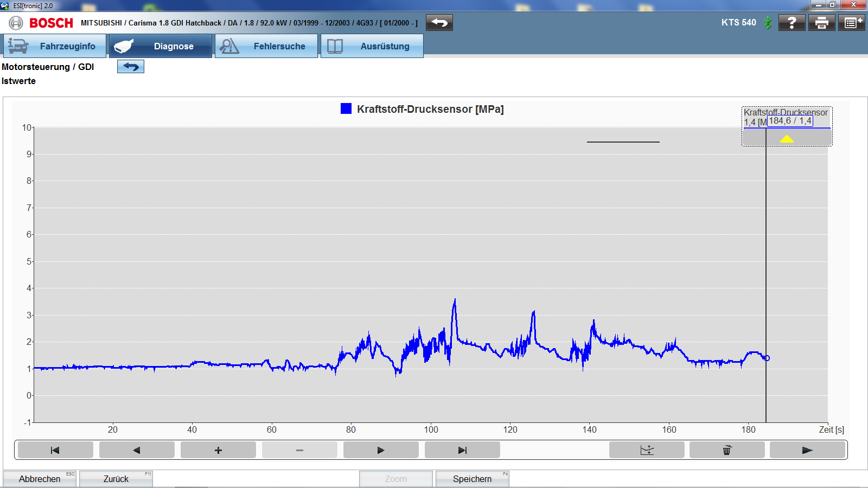Open the Ausrüstung tab
Screen dimensions: 868x488
pyautogui.click(x=372, y=46)
